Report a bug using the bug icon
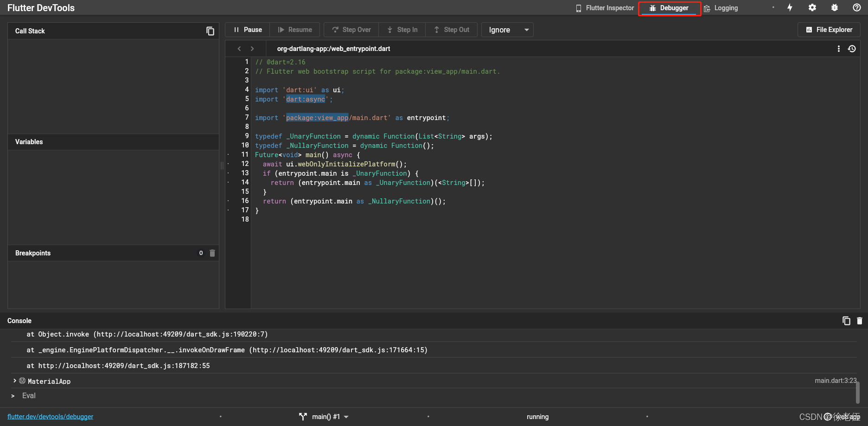This screenshot has width=868, height=426. pyautogui.click(x=835, y=8)
